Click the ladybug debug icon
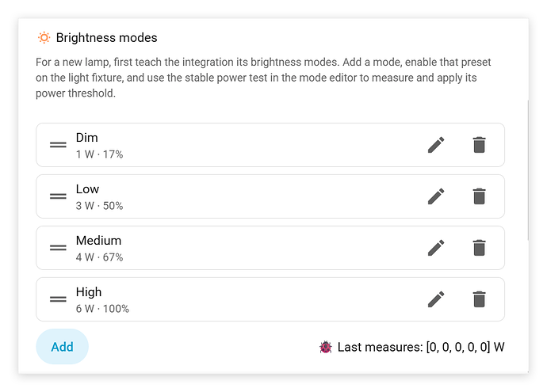The width and height of the screenshot is (547, 392). [x=326, y=347]
